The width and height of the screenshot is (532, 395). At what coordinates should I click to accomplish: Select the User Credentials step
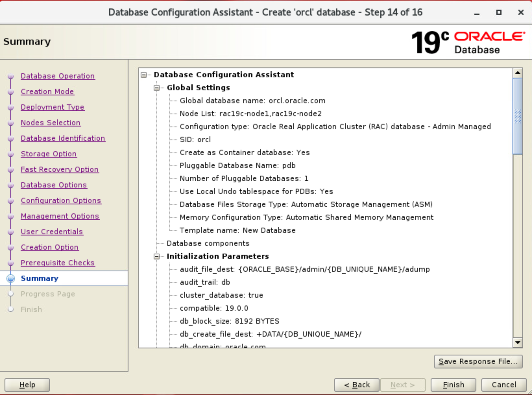tap(52, 232)
